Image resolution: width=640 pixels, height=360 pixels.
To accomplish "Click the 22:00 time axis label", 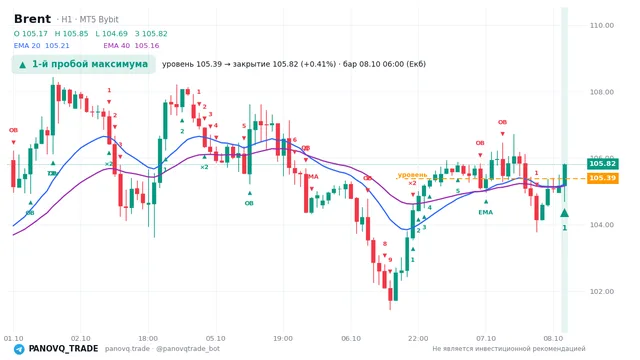I will pyautogui.click(x=418, y=338).
